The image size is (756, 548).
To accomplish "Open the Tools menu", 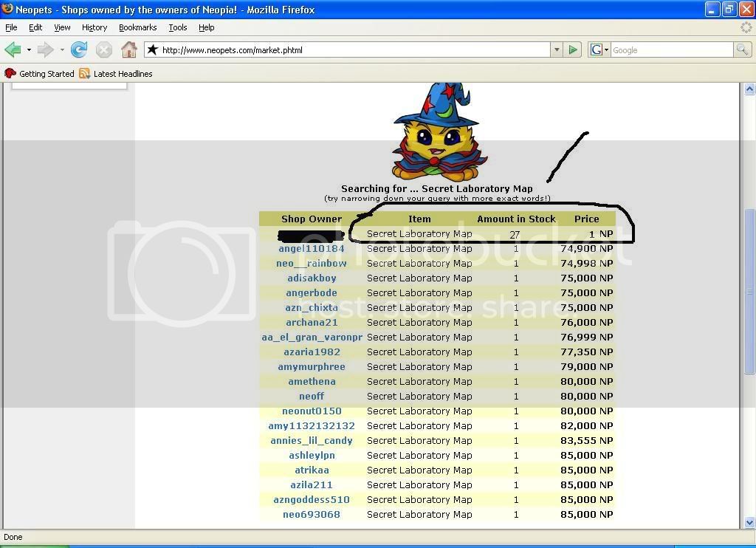I will coord(177,27).
